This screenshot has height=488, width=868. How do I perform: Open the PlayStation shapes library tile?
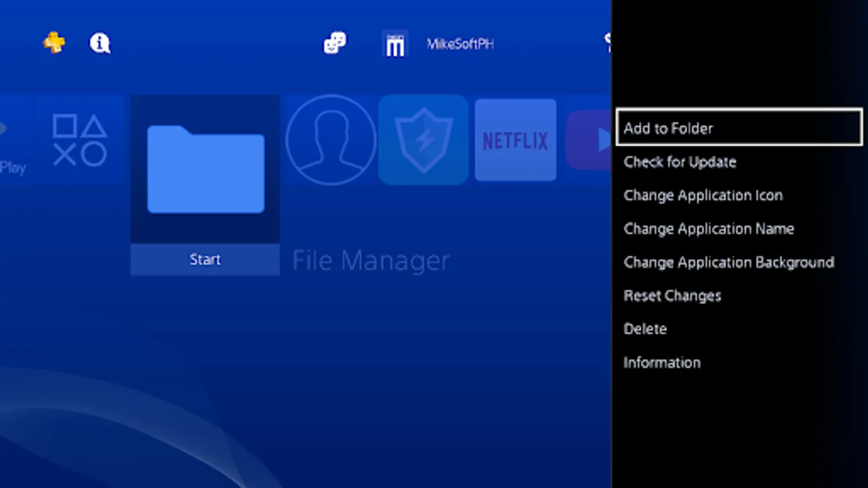[80, 140]
